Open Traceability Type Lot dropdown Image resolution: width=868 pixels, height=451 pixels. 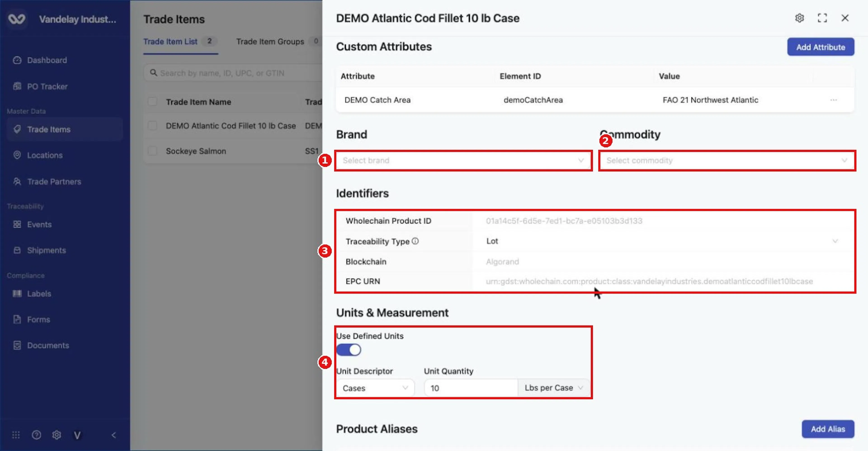662,241
